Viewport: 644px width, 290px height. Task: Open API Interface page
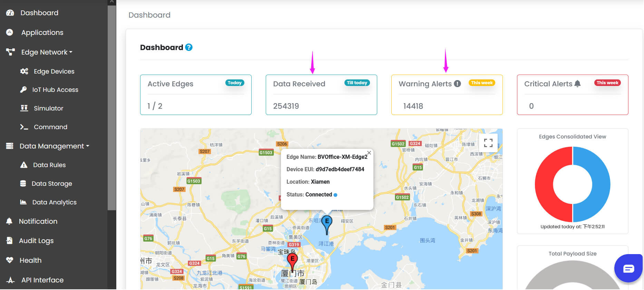pyautogui.click(x=42, y=280)
